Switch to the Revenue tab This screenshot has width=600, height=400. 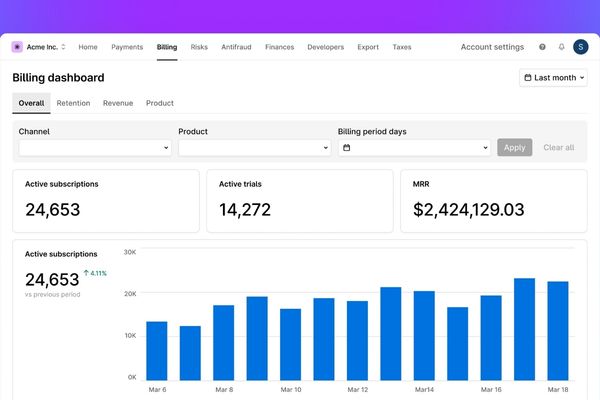tap(118, 103)
